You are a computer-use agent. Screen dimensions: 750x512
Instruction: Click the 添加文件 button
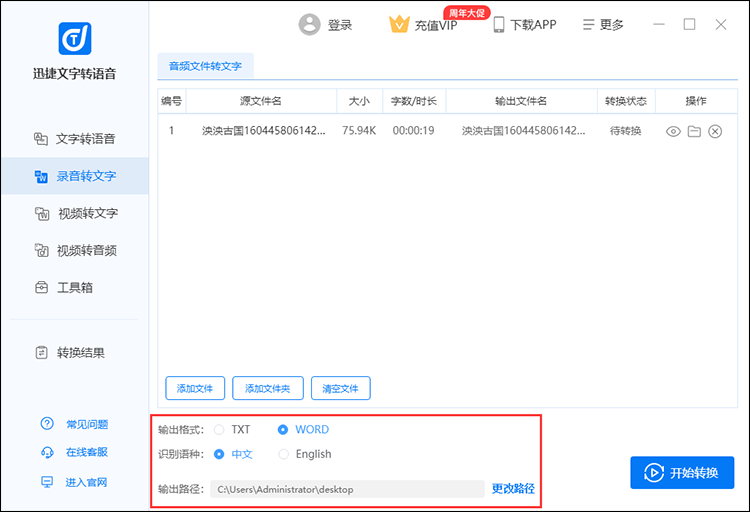tap(195, 388)
